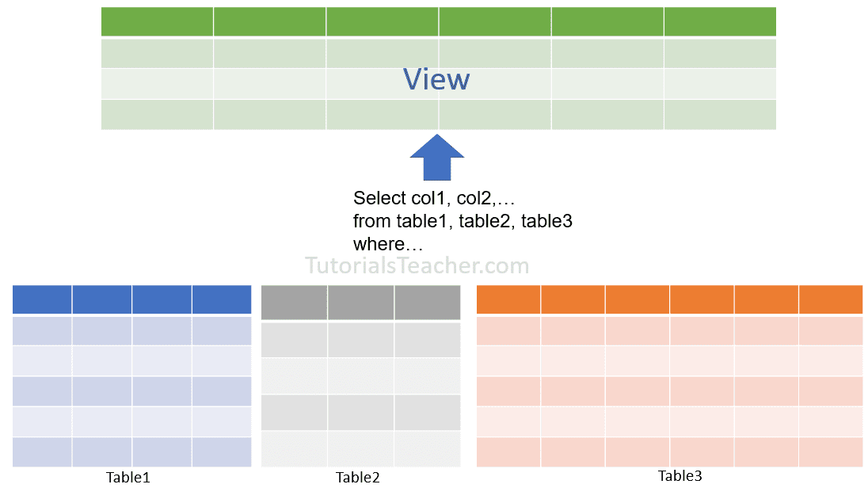This screenshot has width=868, height=488.
Task: Click the blue upward arrow
Action: tap(436, 158)
